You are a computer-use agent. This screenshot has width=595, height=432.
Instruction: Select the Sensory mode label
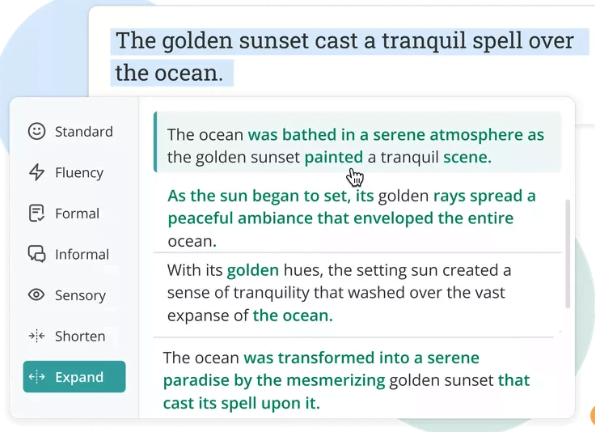tap(80, 295)
